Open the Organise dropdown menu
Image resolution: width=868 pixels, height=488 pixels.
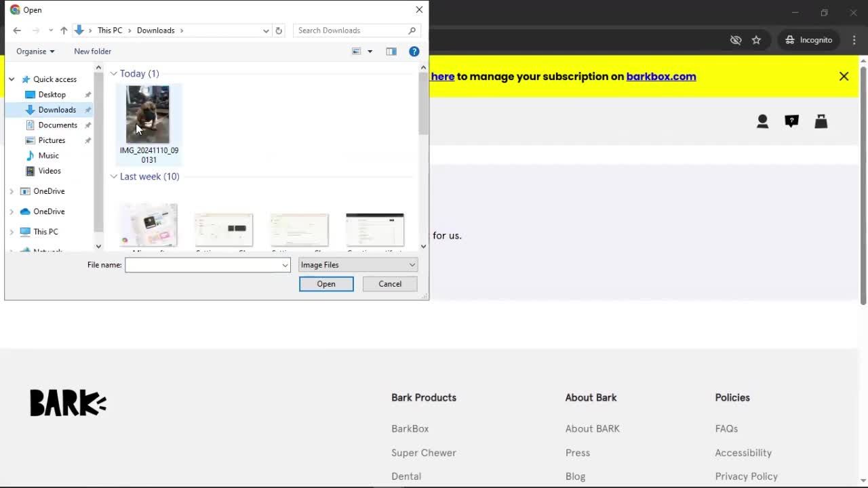(x=35, y=52)
